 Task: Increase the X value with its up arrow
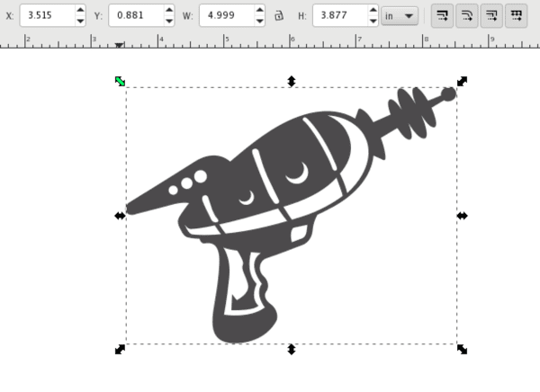80,10
